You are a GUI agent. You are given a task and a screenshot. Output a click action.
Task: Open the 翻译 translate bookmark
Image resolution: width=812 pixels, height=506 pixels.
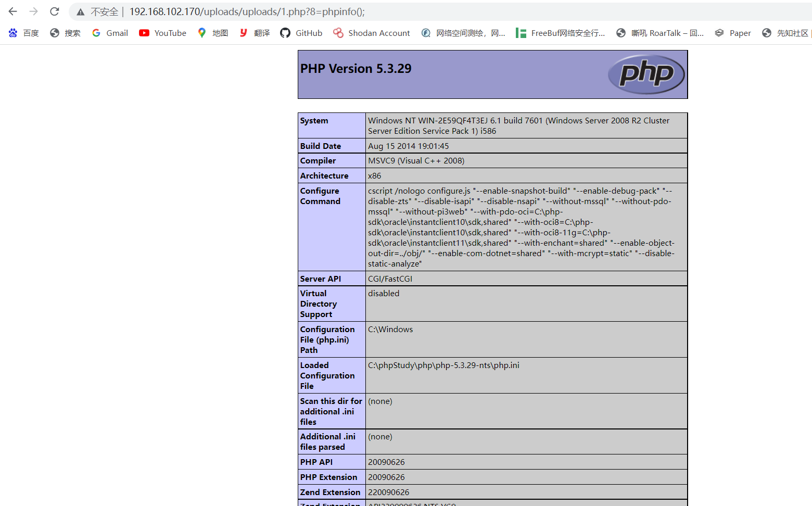click(x=255, y=33)
